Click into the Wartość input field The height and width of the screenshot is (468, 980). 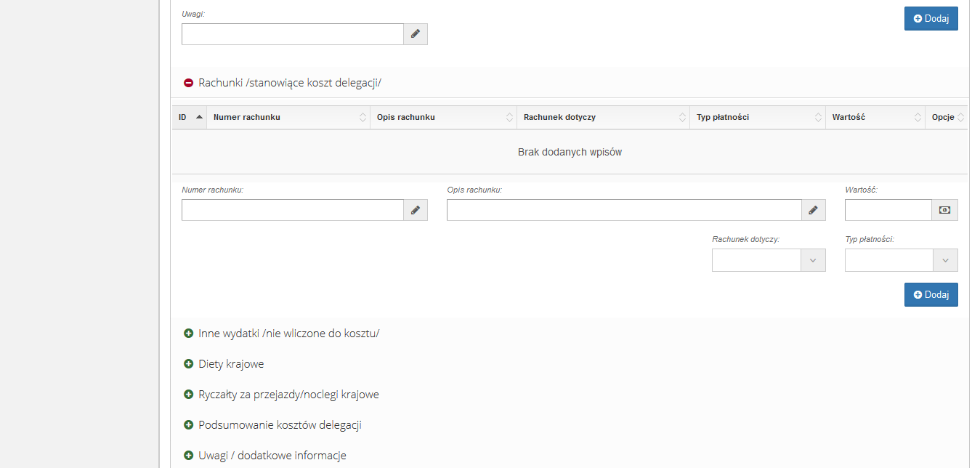point(888,210)
